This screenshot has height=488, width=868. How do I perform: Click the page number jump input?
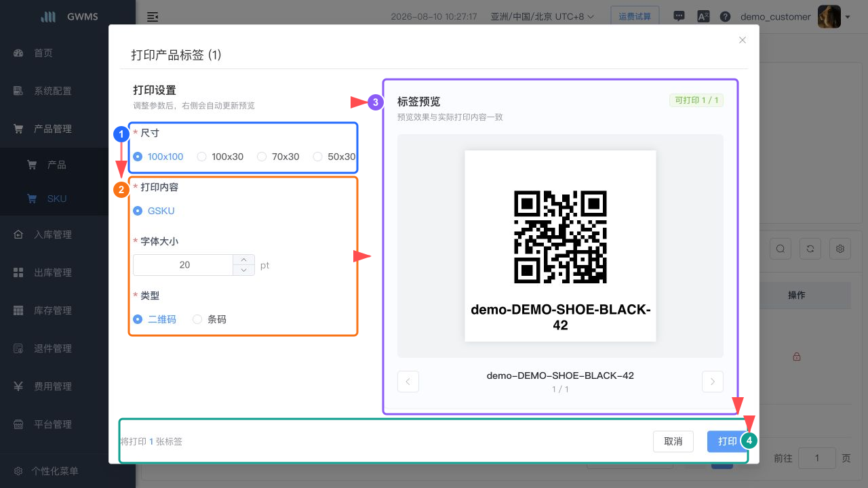tap(817, 458)
